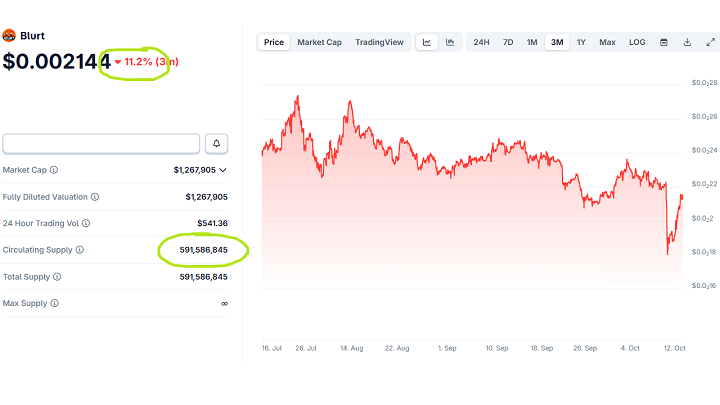This screenshot has height=405, width=720.
Task: Click the empty input field beside the bell
Action: point(101,143)
